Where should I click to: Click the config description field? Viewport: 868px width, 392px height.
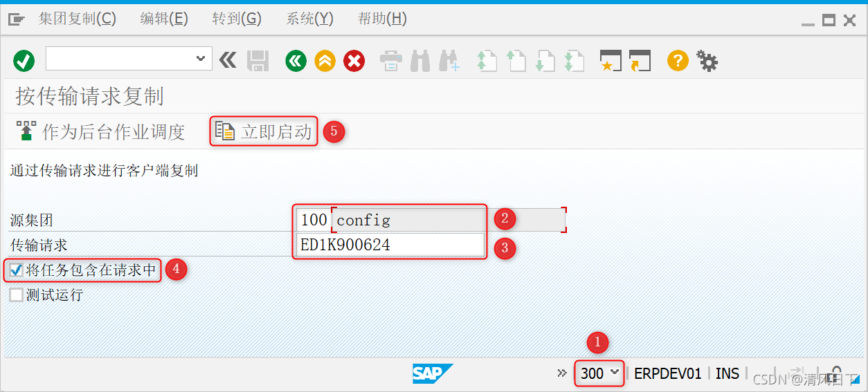pos(449,221)
